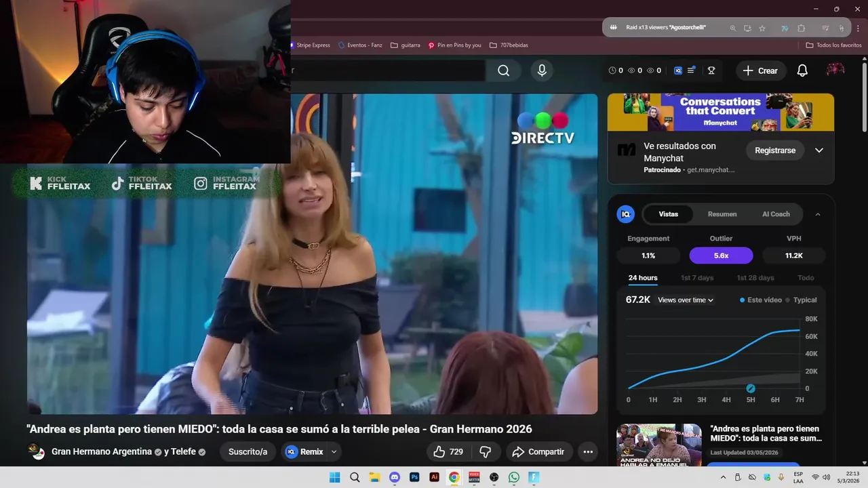Open the account avatar menu

pyautogui.click(x=835, y=70)
